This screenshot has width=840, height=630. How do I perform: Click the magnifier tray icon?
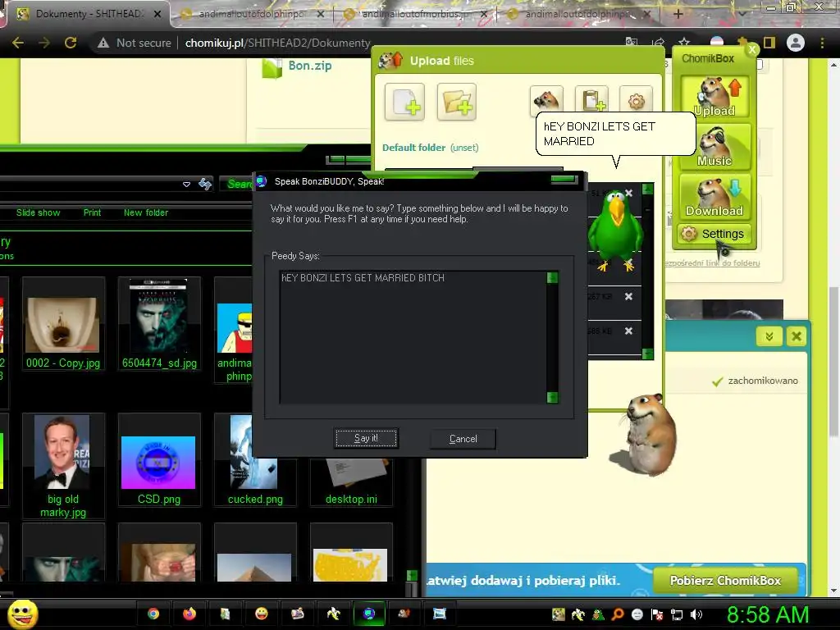tap(618, 614)
